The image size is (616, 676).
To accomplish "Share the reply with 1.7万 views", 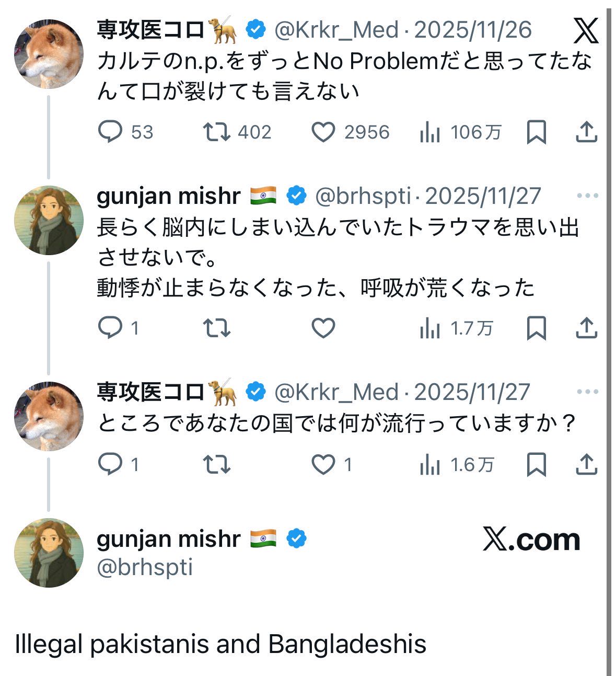I will point(586,328).
